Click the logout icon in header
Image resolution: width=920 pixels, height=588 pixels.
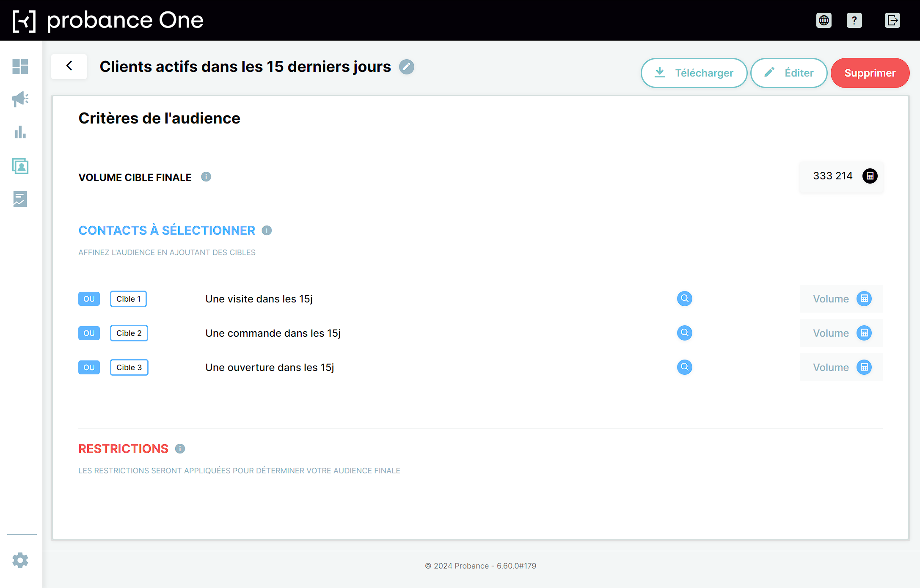click(x=892, y=20)
